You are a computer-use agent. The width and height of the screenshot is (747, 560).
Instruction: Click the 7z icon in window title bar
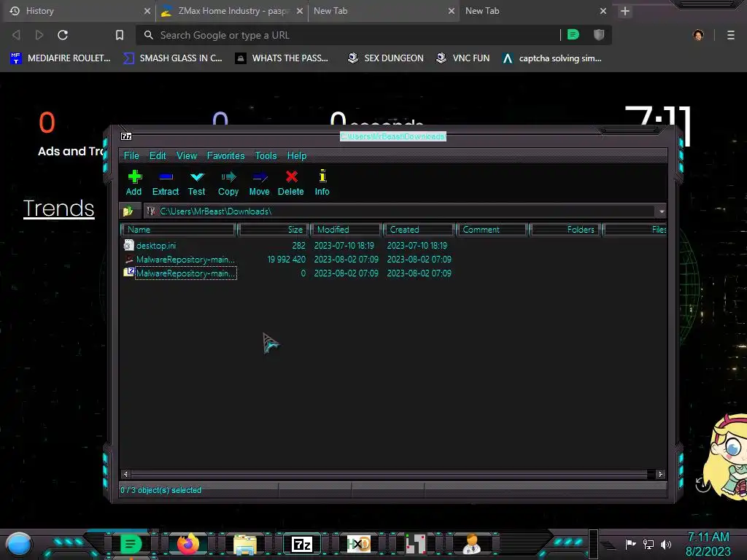pyautogui.click(x=126, y=136)
